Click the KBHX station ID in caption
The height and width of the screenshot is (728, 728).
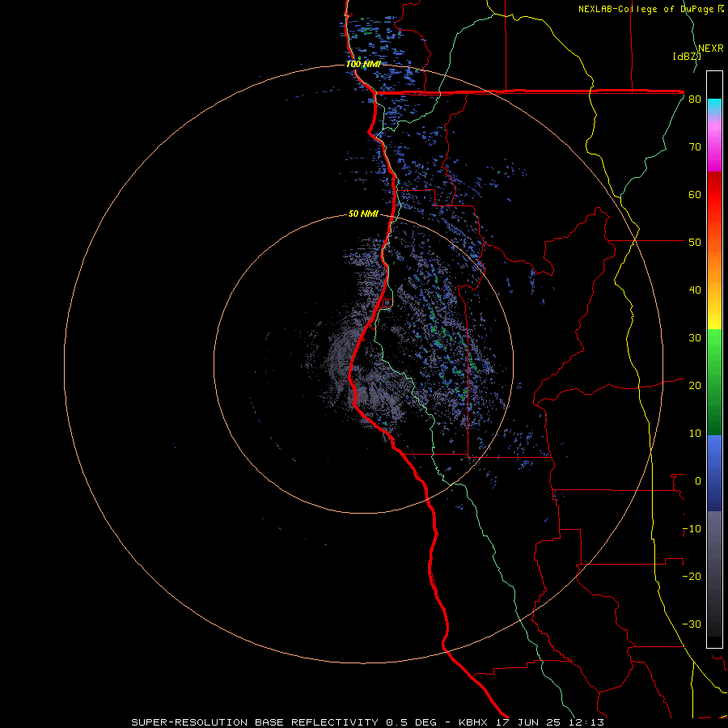pos(472,722)
